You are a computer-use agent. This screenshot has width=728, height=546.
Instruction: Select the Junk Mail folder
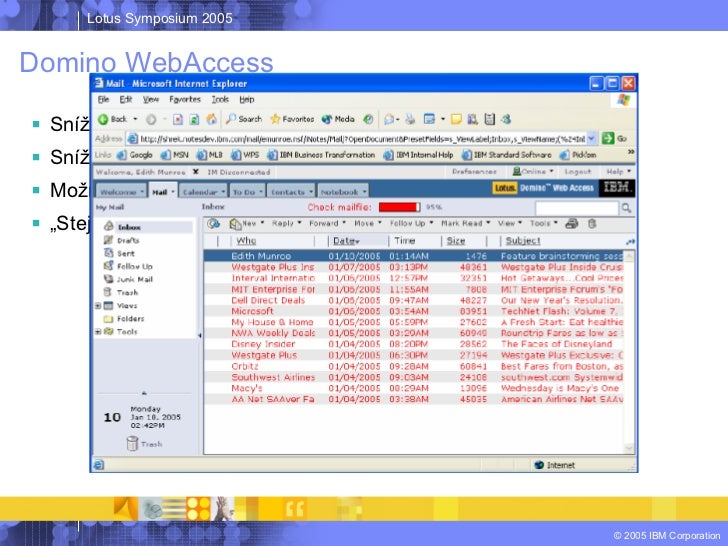135,280
